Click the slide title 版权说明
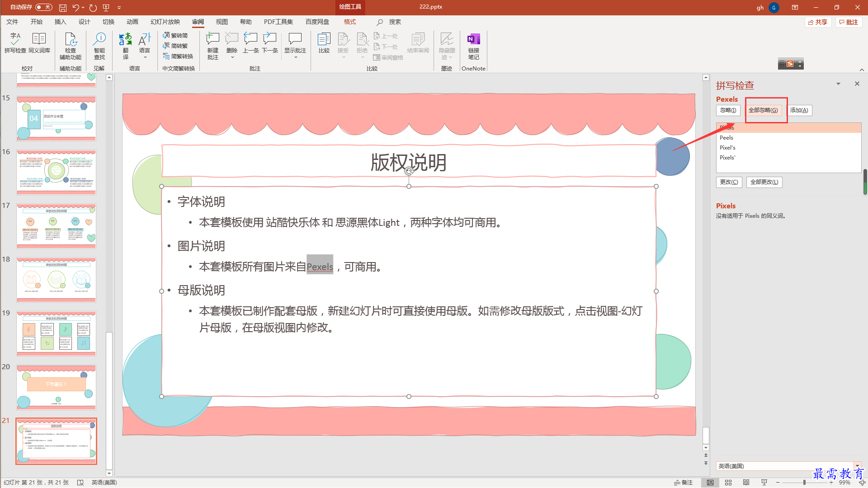868x488 pixels. [x=408, y=162]
